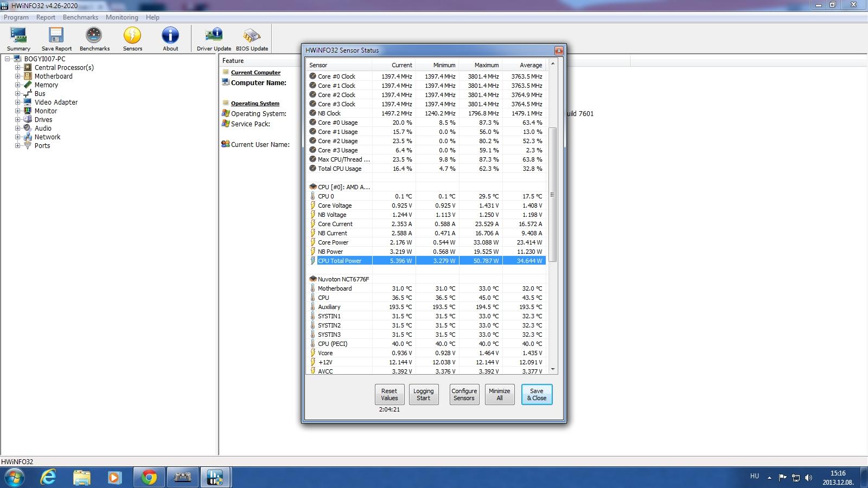Viewport: 868px width, 488px height.
Task: Expand the Network node
Action: pyautogui.click(x=17, y=137)
